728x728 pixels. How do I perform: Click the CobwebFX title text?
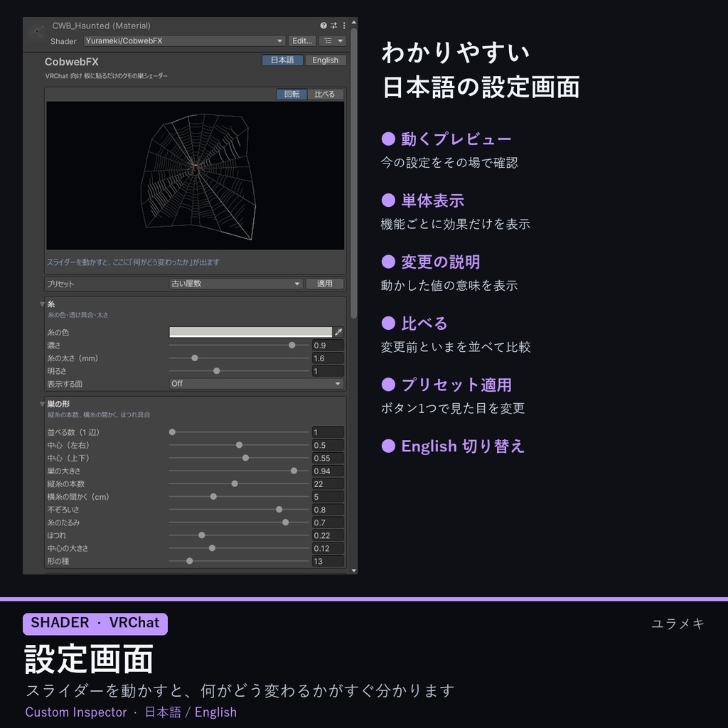(72, 62)
